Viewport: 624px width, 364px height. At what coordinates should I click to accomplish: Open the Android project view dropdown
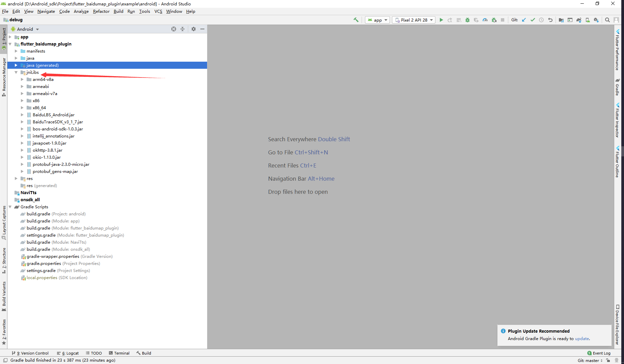point(25,29)
